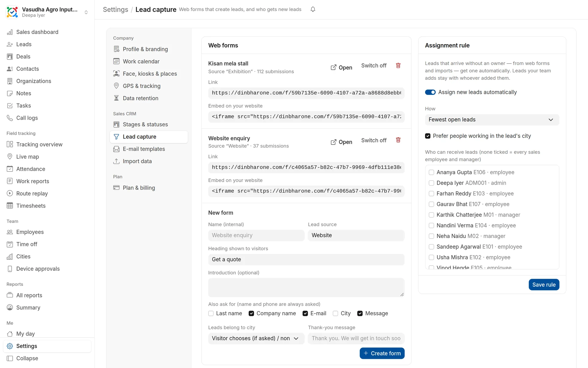Image resolution: width=588 pixels, height=368 pixels.
Task: Open Face, kiosks & places settings
Action: (x=149, y=74)
